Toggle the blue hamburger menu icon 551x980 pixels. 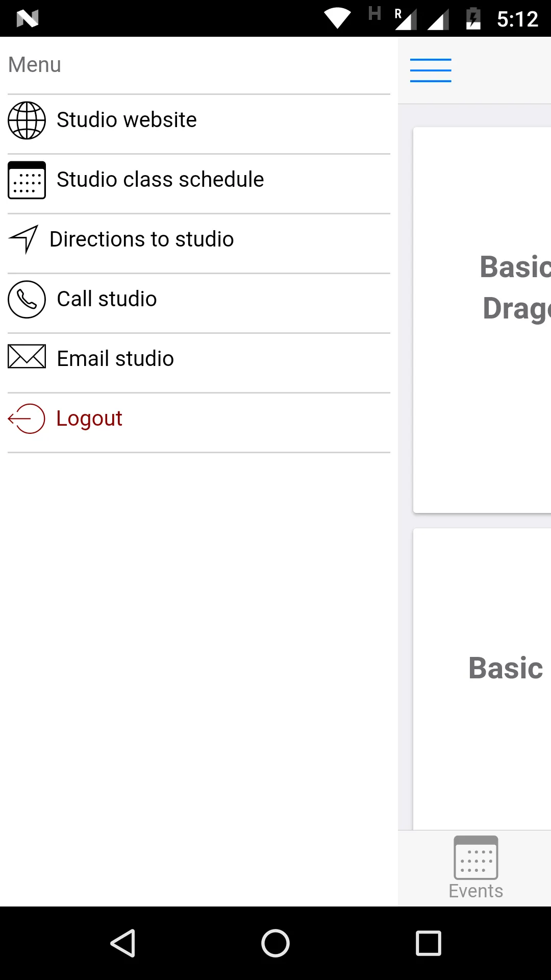point(431,70)
